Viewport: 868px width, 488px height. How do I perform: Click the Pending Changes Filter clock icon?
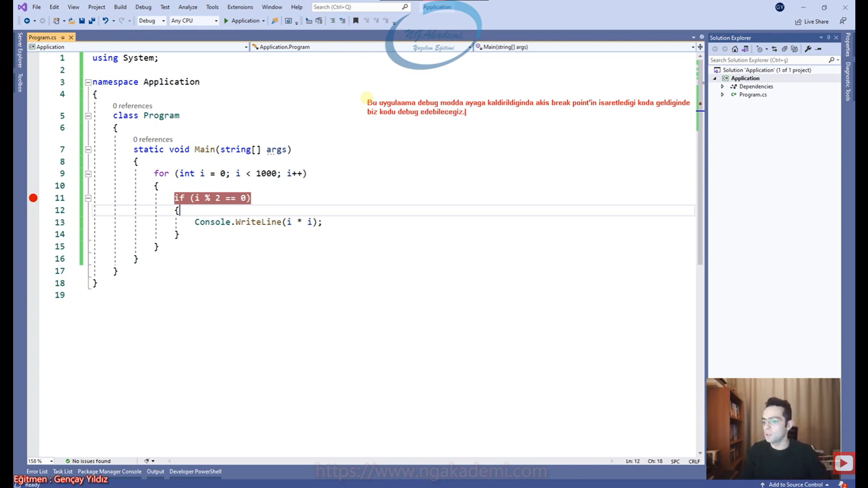(759, 49)
